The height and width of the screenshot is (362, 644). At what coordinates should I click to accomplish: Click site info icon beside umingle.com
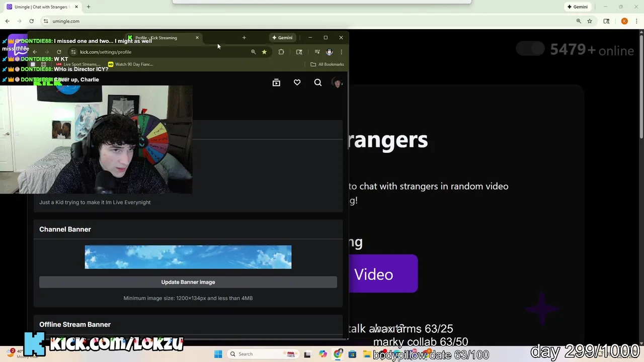point(46,21)
